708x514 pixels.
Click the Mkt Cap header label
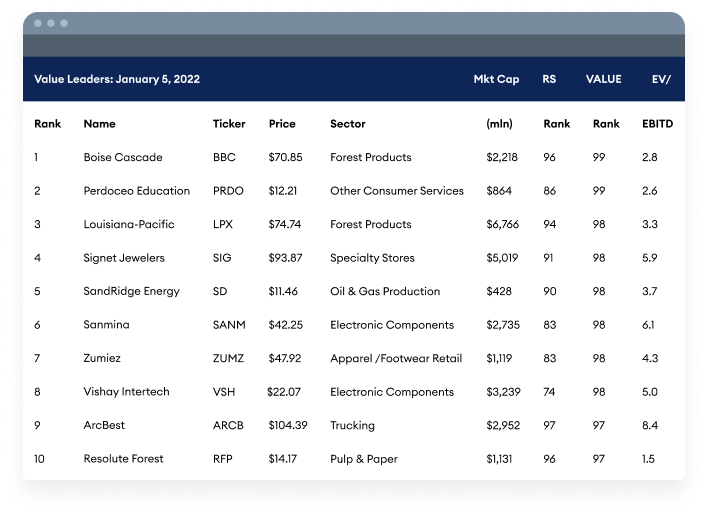coord(496,79)
